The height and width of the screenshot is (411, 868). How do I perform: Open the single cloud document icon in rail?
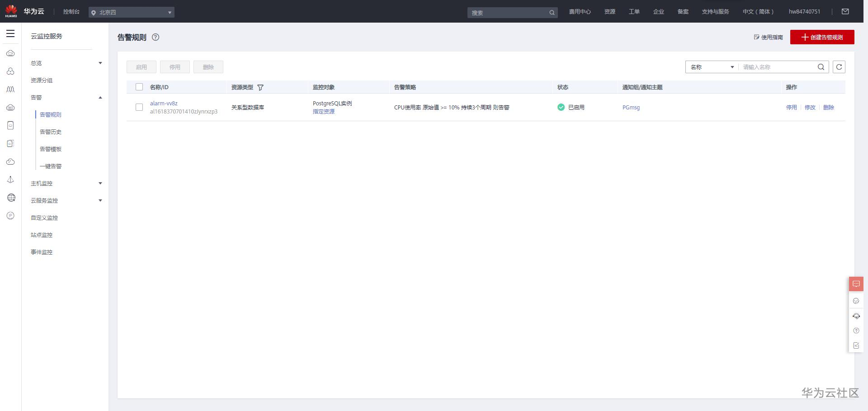pyautogui.click(x=10, y=125)
